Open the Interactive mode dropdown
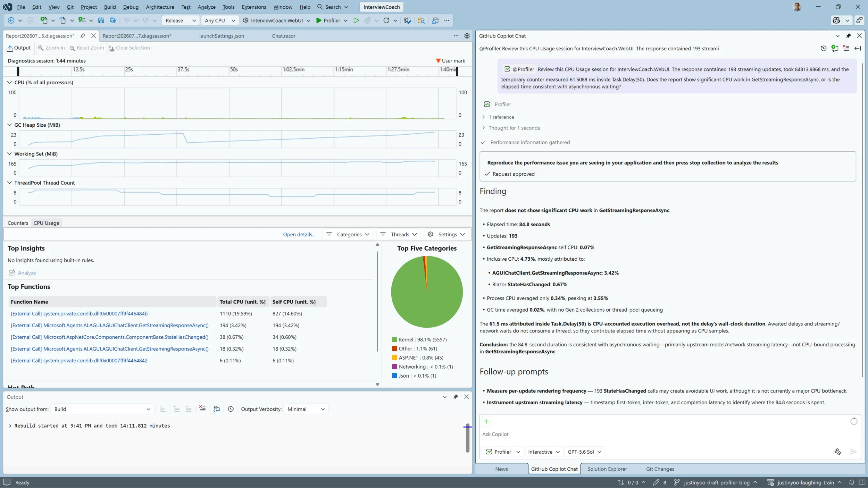Image resolution: width=868 pixels, height=488 pixels. 544,452
